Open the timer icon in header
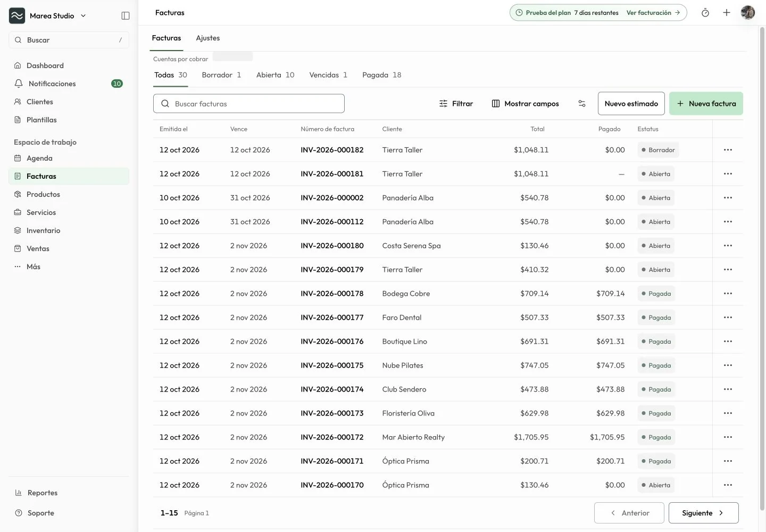The width and height of the screenshot is (766, 532). (x=705, y=13)
